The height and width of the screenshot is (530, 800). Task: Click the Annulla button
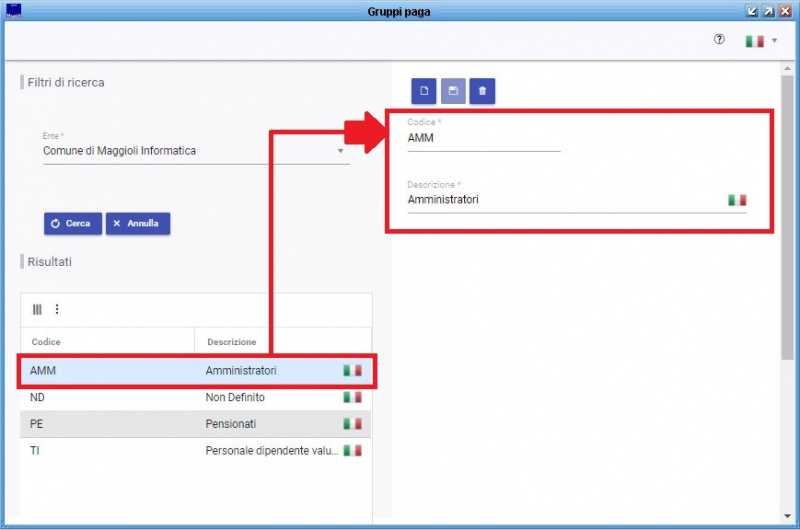(x=138, y=223)
